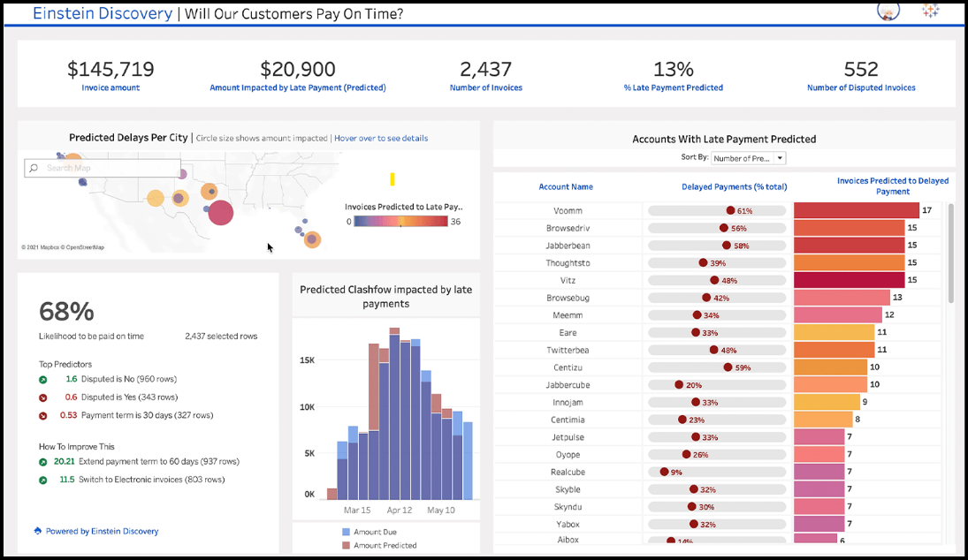Click the $20,900 predicted impact value
968x560 pixels.
pyautogui.click(x=298, y=69)
